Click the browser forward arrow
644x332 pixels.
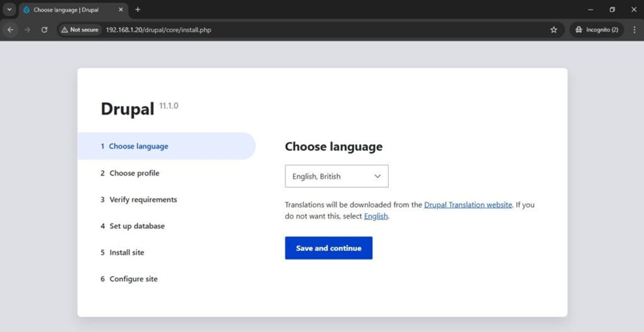point(27,30)
